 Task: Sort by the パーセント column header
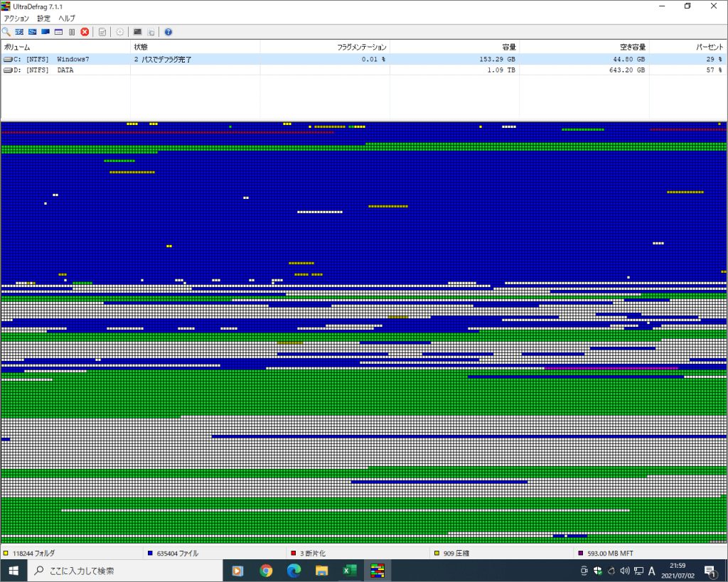tap(687, 47)
